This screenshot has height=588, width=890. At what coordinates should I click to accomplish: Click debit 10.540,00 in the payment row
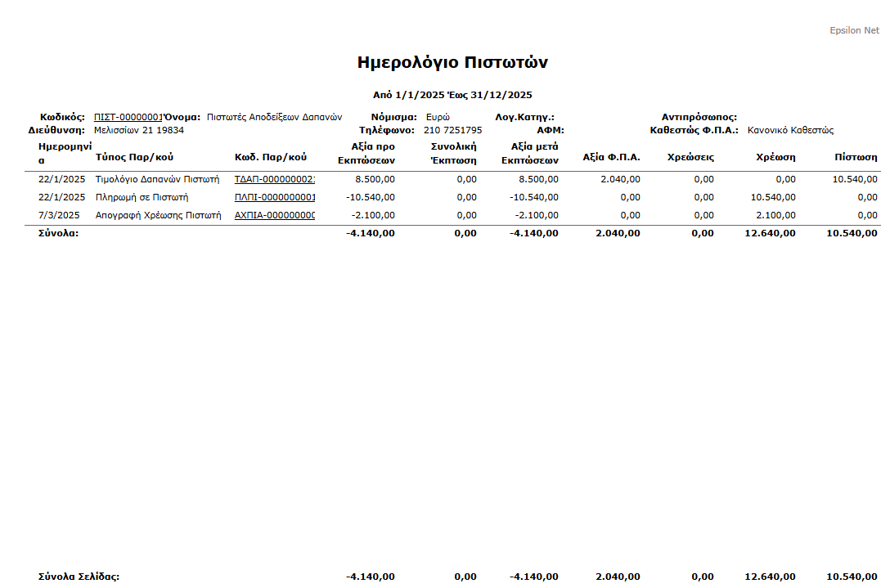click(x=773, y=198)
